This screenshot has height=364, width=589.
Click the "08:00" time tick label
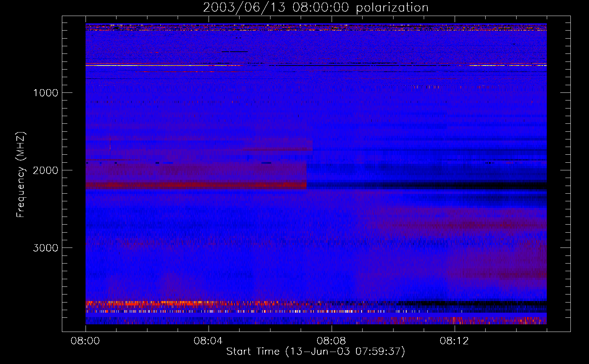click(85, 341)
